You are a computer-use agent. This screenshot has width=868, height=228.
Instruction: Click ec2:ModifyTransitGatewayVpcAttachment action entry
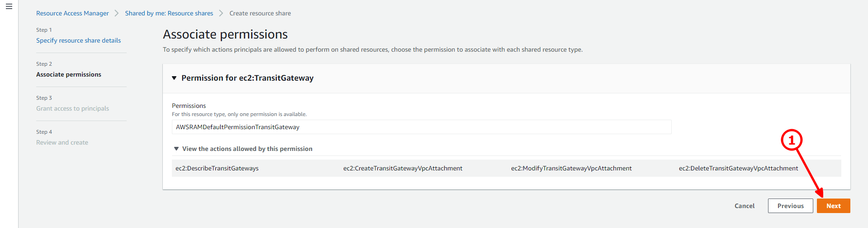(571, 168)
